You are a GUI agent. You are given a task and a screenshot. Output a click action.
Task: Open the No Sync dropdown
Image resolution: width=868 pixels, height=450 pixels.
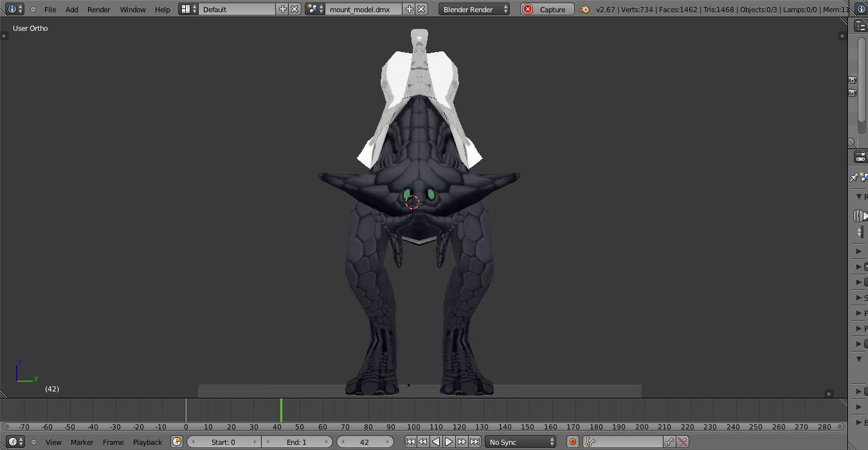(521, 442)
